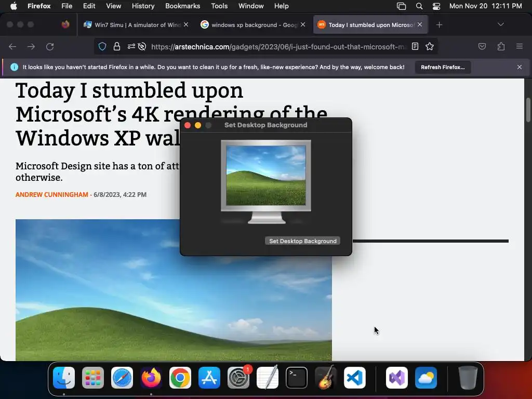Bookmark this page with the star icon

click(x=430, y=46)
